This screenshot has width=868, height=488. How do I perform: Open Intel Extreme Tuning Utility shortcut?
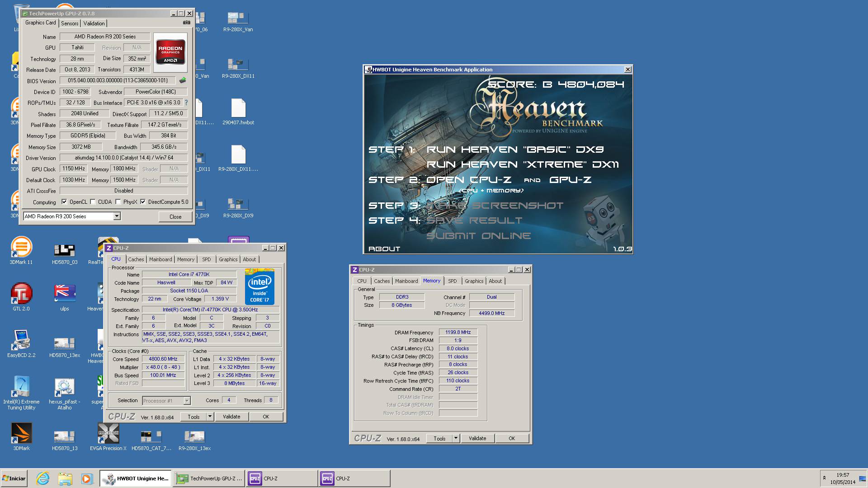point(21,392)
